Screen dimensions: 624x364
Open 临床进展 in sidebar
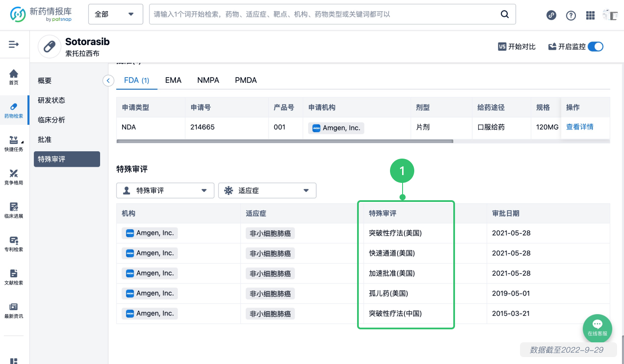coord(14,210)
